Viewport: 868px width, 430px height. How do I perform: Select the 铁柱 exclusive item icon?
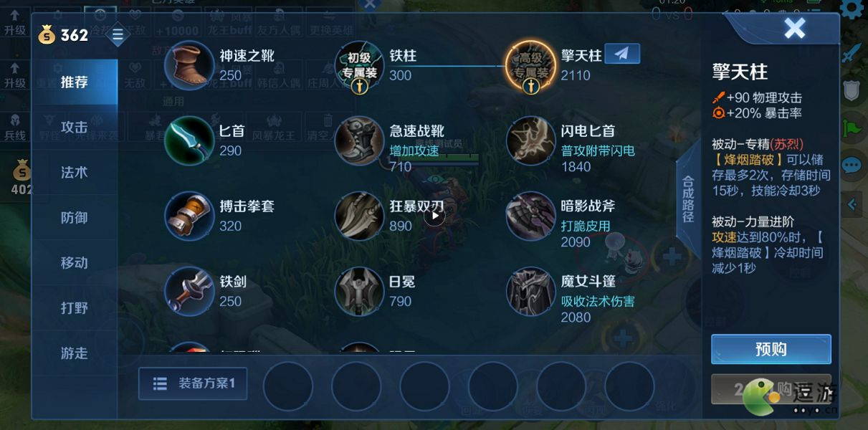[x=360, y=64]
